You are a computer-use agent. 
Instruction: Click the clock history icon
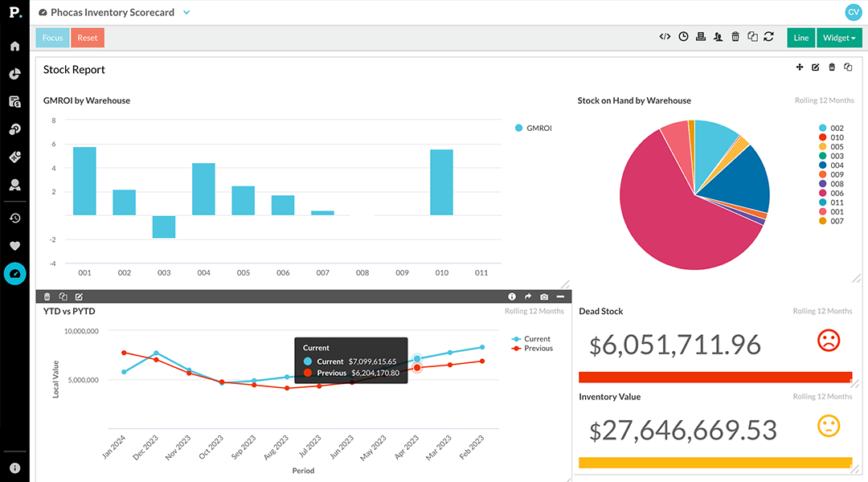tap(684, 36)
